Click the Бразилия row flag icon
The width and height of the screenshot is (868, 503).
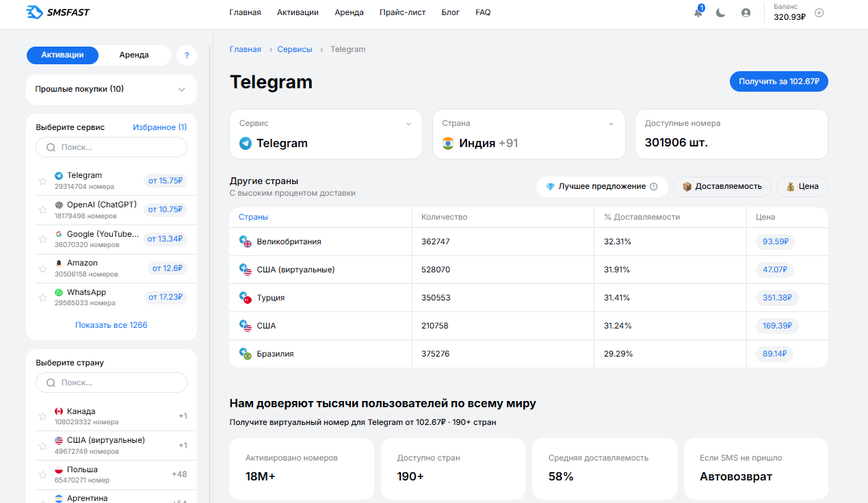246,354
